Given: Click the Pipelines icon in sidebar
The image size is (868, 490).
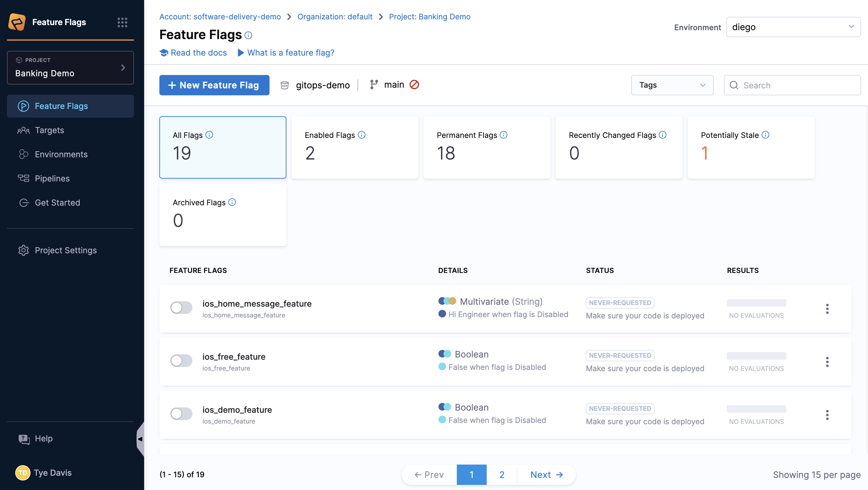Looking at the screenshot, I should pyautogui.click(x=23, y=178).
